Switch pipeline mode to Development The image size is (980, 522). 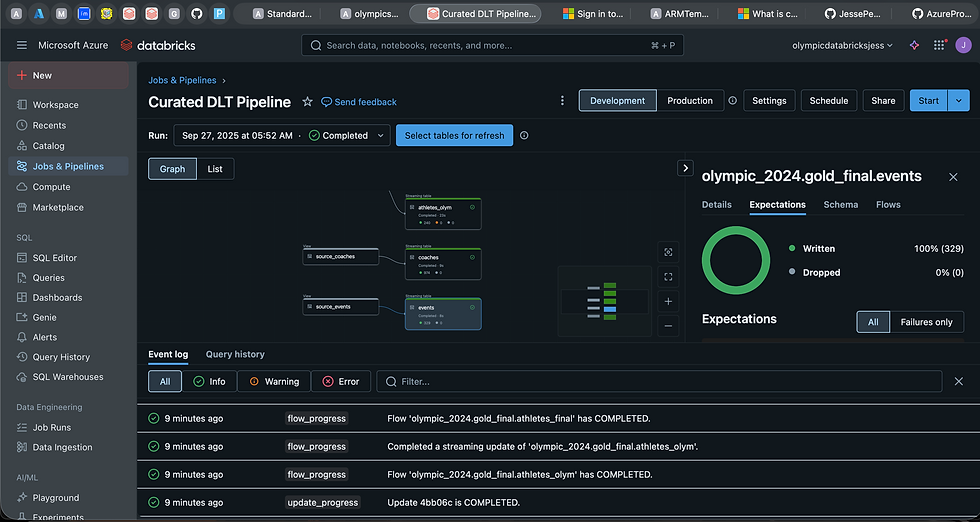click(618, 101)
